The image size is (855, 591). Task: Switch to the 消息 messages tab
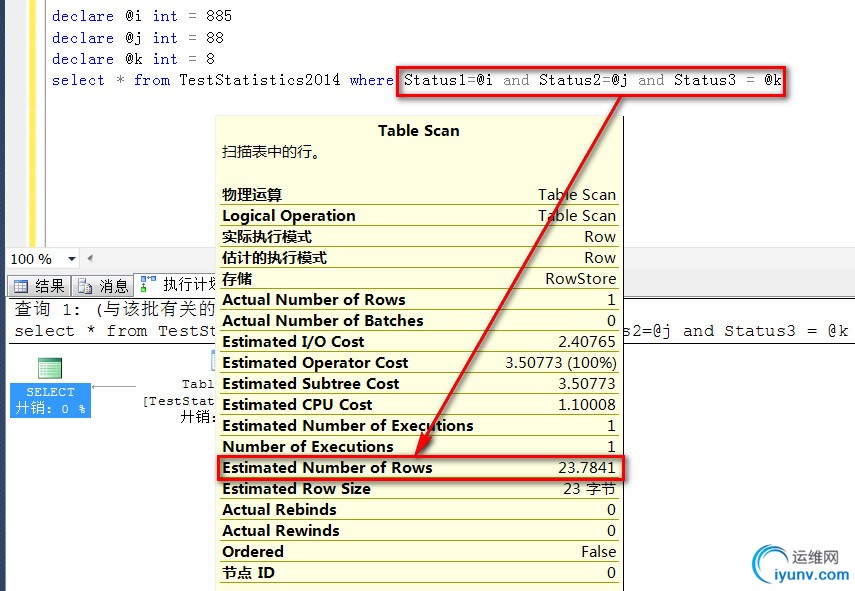point(103,286)
